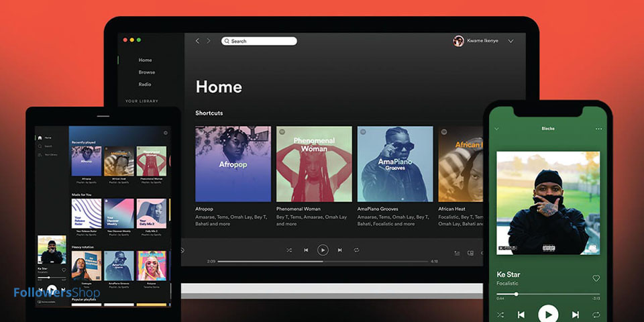This screenshot has width=644, height=322.
Task: Tap the phone's Ke Star album artwork
Action: (548, 203)
